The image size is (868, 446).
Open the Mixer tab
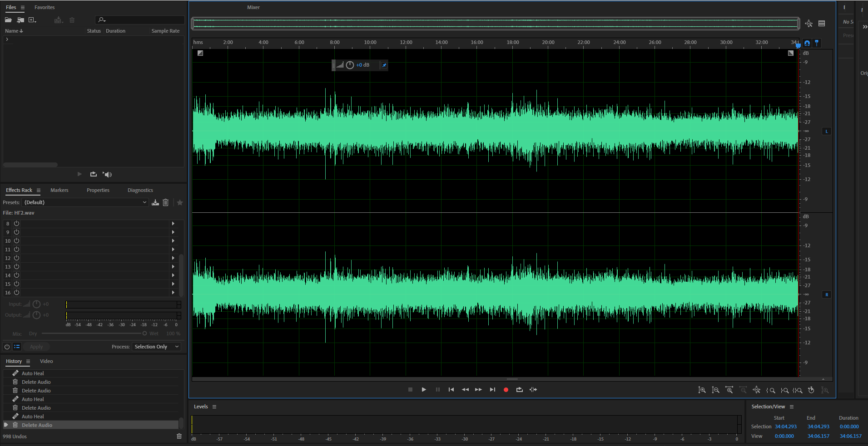[x=253, y=8]
